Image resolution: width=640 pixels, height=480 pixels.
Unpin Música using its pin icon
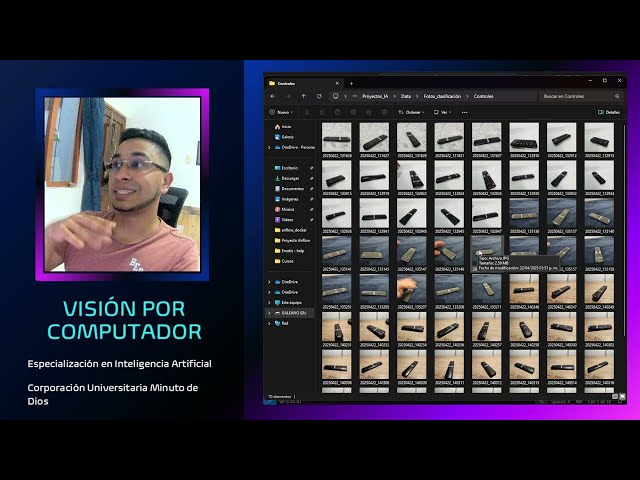(x=311, y=209)
